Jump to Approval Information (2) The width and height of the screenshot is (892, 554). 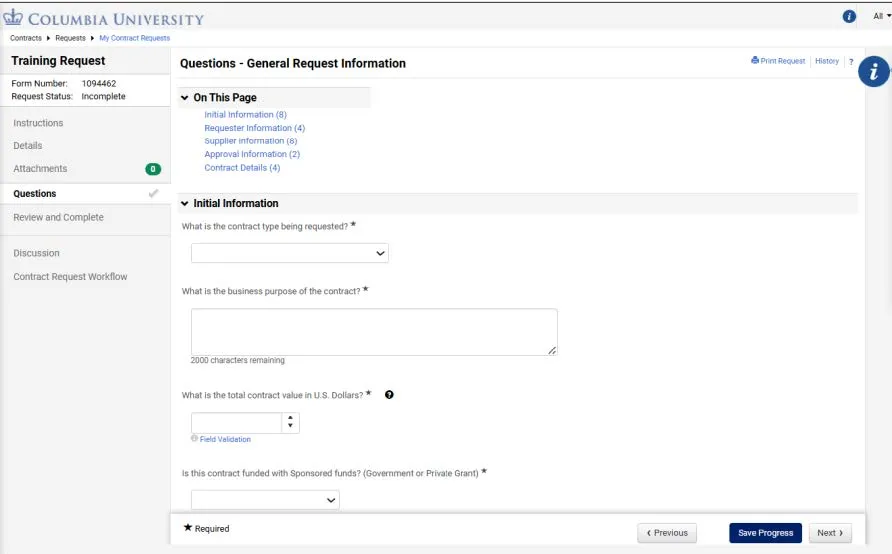click(x=252, y=154)
